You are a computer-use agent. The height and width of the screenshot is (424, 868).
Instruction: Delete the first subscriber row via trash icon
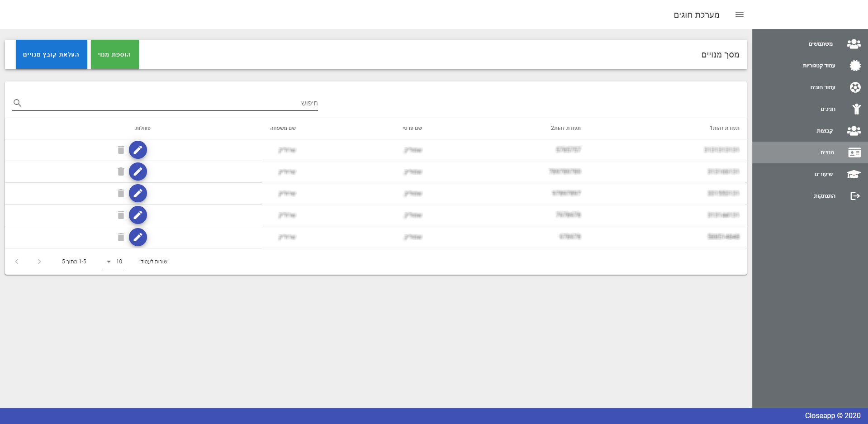click(121, 150)
